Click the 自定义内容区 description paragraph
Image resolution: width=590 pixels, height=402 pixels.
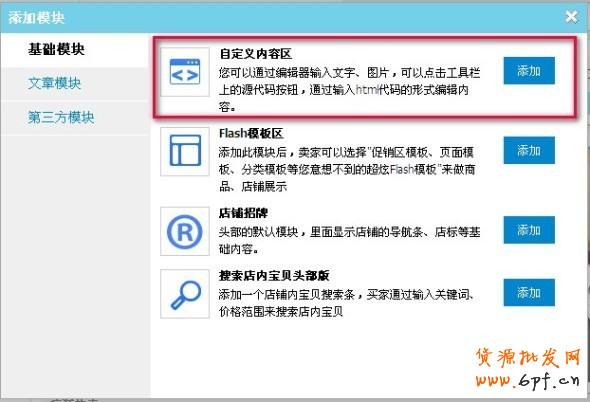tap(350, 90)
